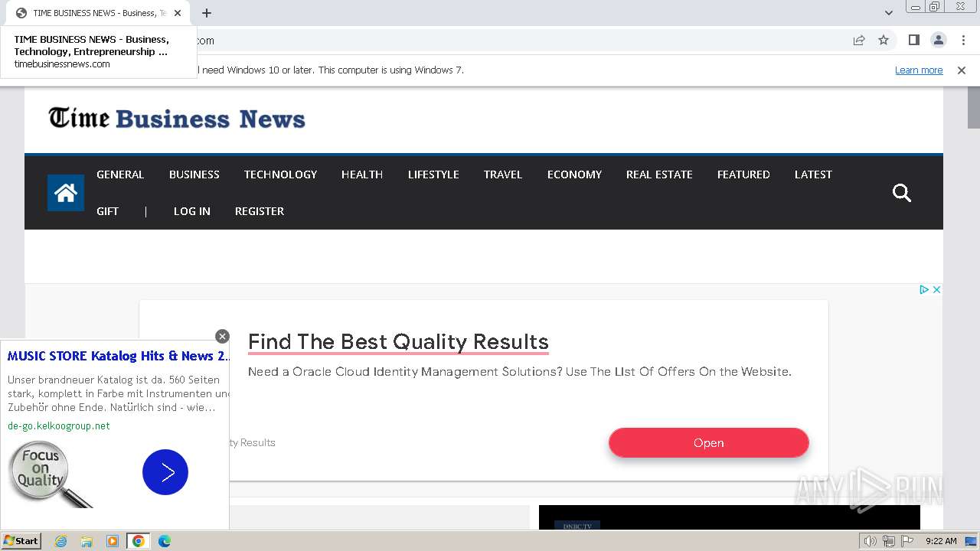Image resolution: width=980 pixels, height=551 pixels.
Task: Open Windows Media Player taskbar icon
Action: click(x=113, y=541)
